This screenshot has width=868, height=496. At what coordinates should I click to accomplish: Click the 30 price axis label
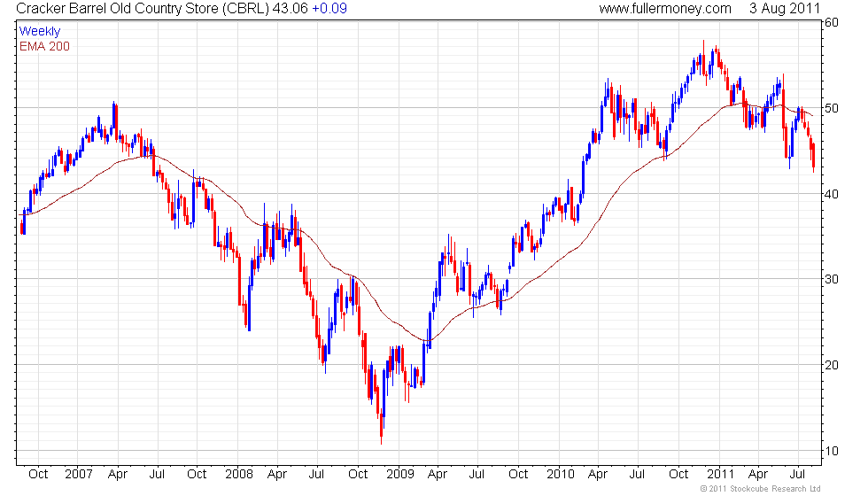point(832,280)
